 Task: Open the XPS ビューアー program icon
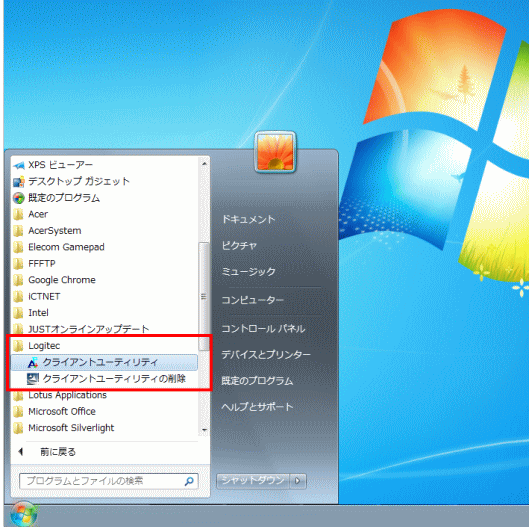pyautogui.click(x=19, y=165)
